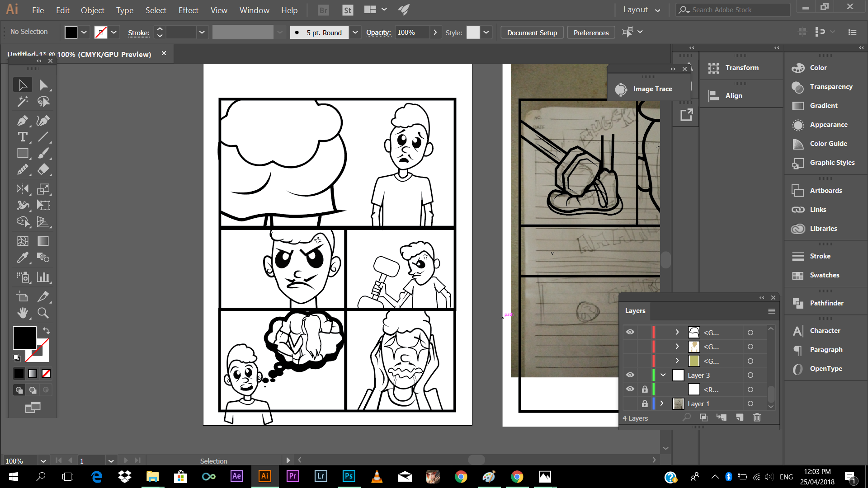Select the Lasso tool

pyautogui.click(x=43, y=102)
